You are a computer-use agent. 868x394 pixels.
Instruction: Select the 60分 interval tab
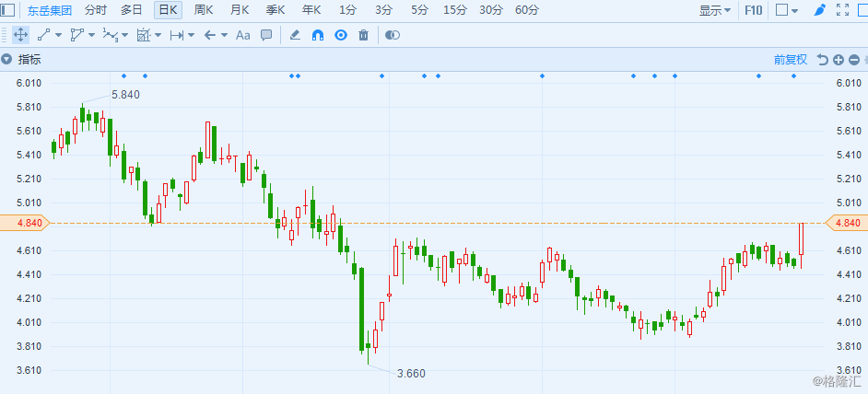(526, 9)
